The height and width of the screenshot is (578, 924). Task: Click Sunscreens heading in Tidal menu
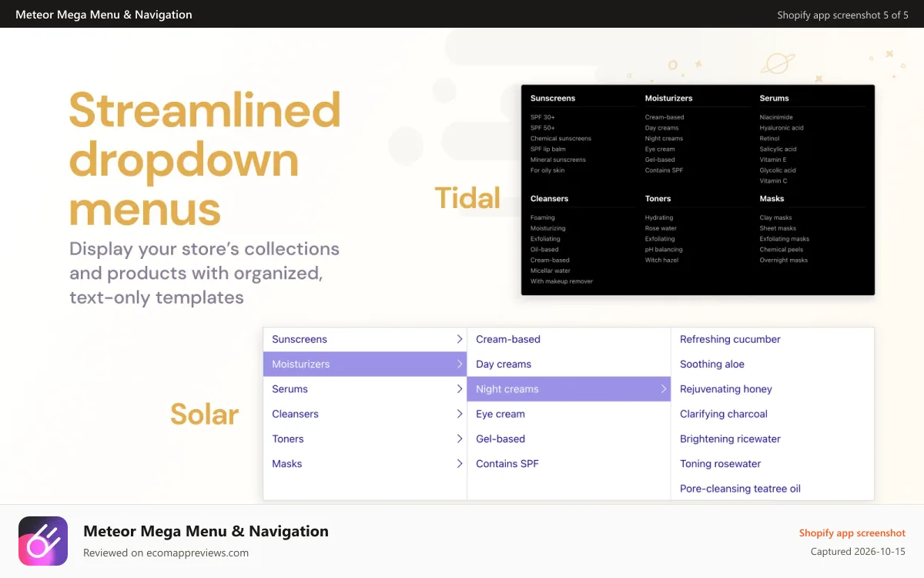pyautogui.click(x=553, y=98)
